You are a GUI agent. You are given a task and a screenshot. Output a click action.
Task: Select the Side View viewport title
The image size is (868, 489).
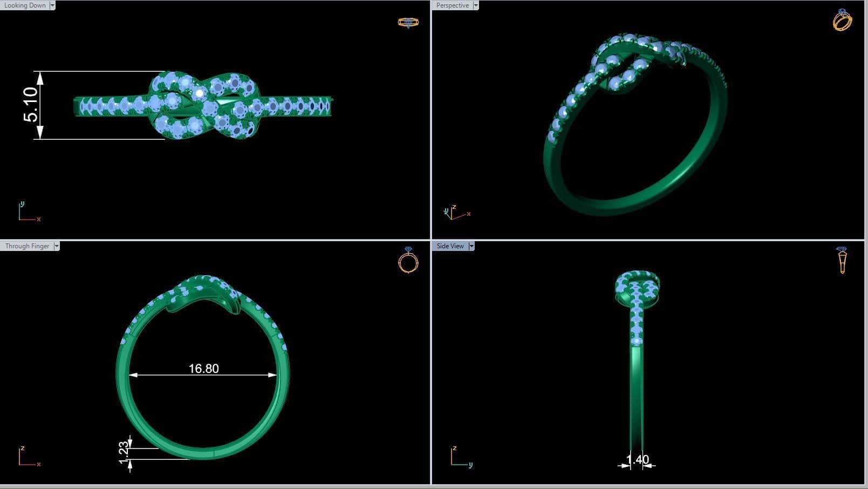[x=450, y=246]
